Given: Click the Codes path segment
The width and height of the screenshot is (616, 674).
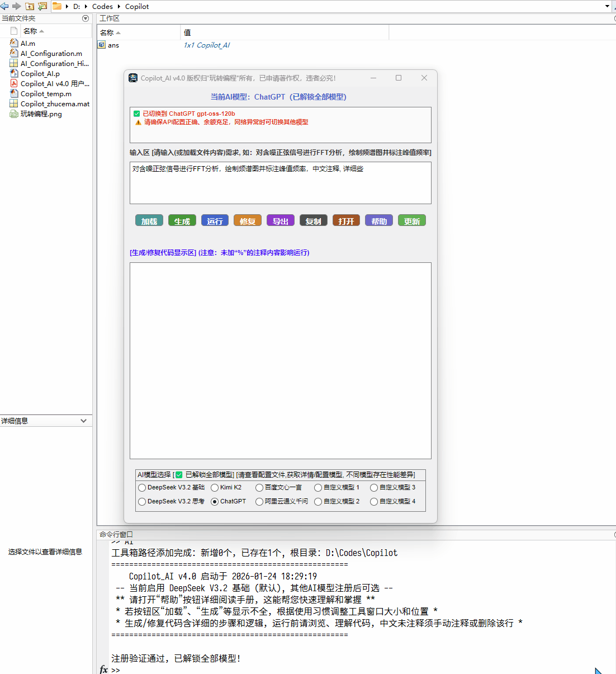Looking at the screenshot, I should (103, 6).
